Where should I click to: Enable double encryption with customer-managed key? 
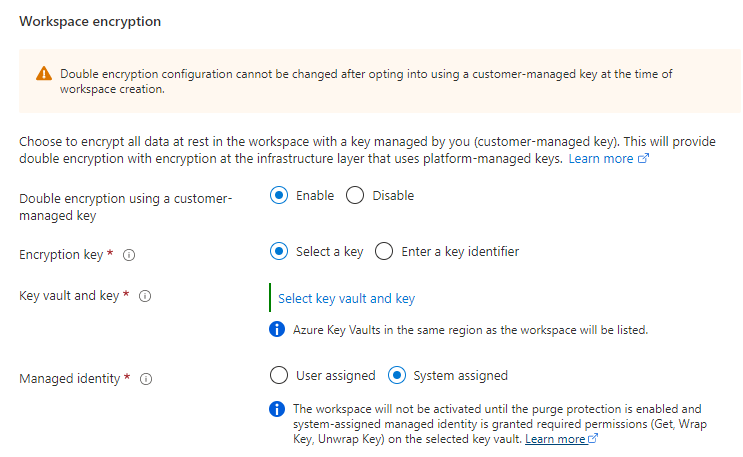click(x=279, y=196)
